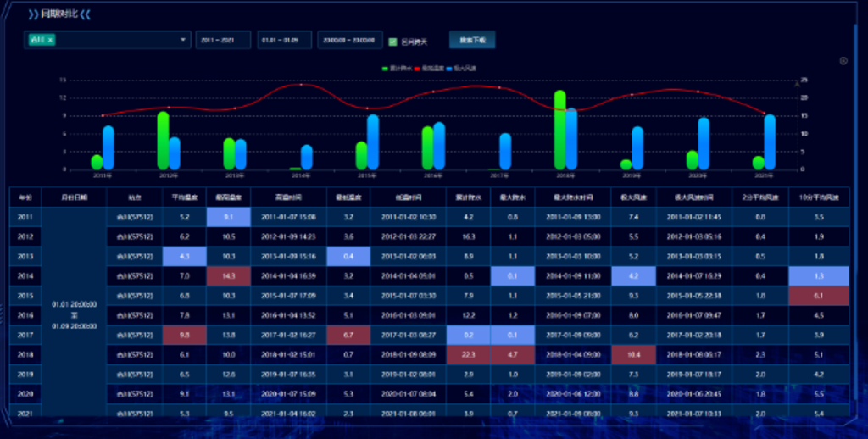Click the date range cell 01.01 20:00:00 to 01.09 20:00:00
Viewport: 868px width, 439px height.
[x=75, y=315]
